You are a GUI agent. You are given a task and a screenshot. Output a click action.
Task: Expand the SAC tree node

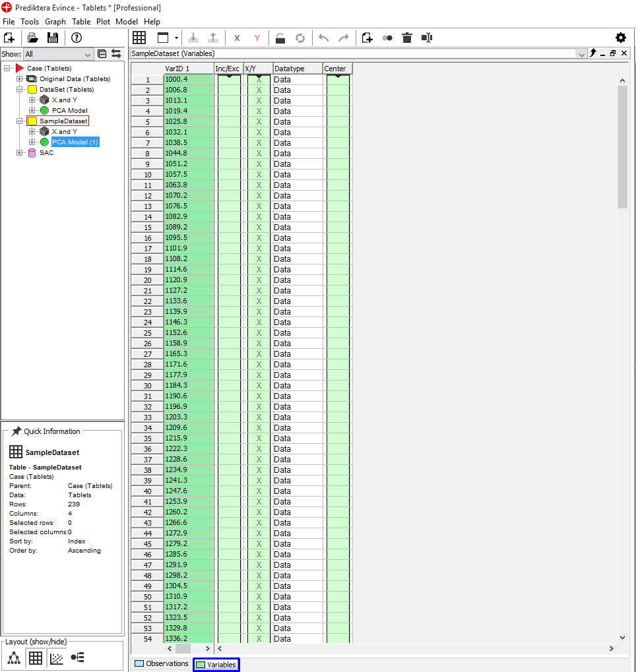(20, 153)
